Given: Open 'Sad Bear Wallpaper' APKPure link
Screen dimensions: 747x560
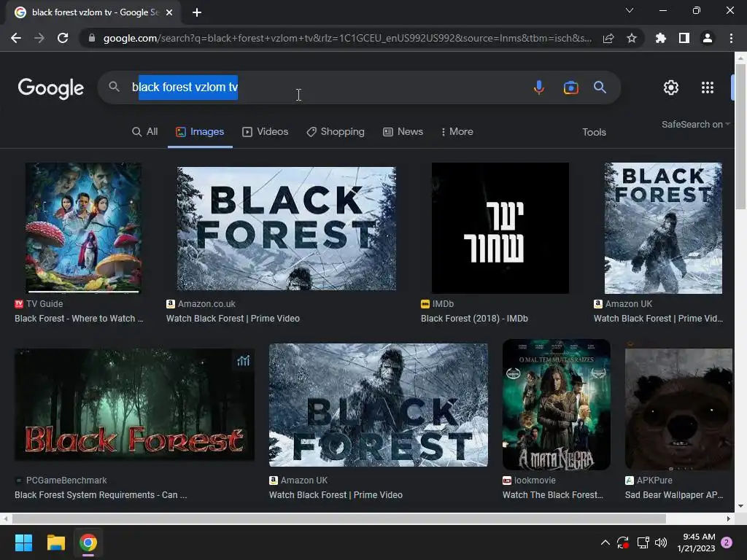Looking at the screenshot, I should pyautogui.click(x=674, y=495).
